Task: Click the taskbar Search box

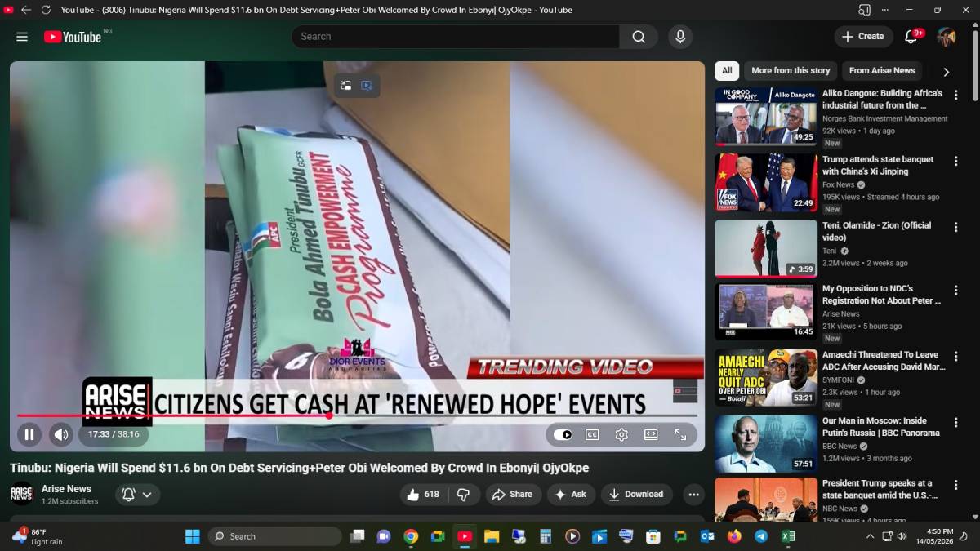Action: point(274,536)
